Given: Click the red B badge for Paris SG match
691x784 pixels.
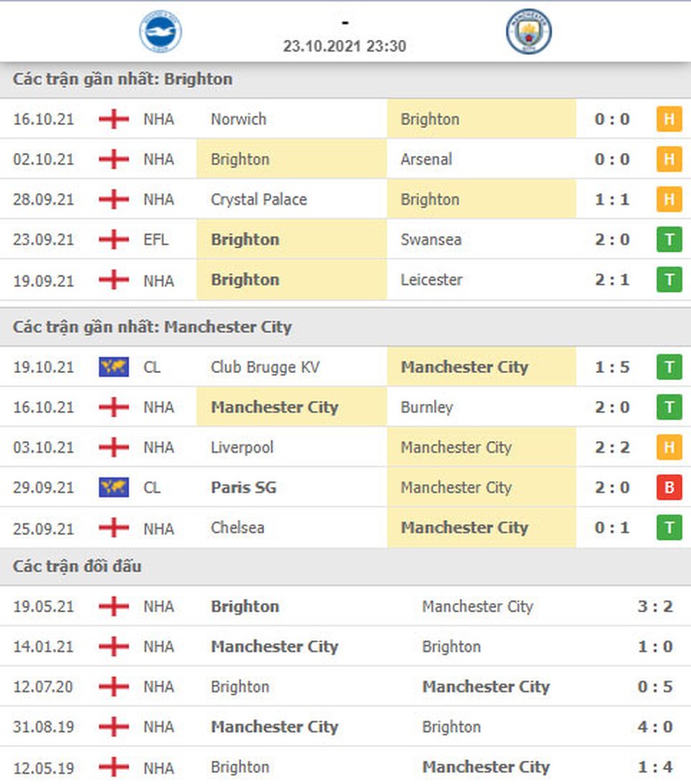Looking at the screenshot, I should coord(669,487).
